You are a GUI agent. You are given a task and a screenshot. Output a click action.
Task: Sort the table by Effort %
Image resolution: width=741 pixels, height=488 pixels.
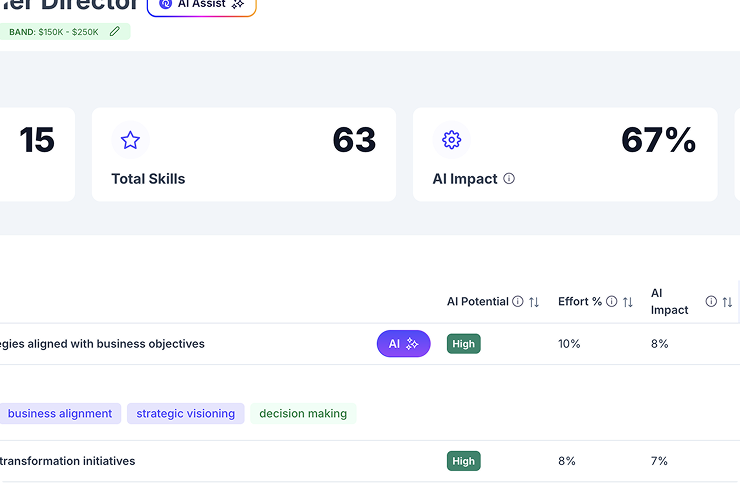(x=627, y=302)
